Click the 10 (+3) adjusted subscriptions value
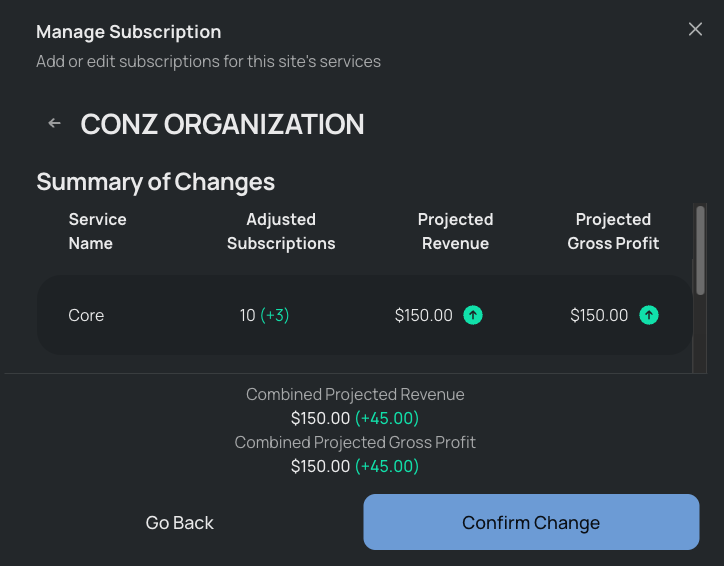This screenshot has height=566, width=724. [265, 315]
